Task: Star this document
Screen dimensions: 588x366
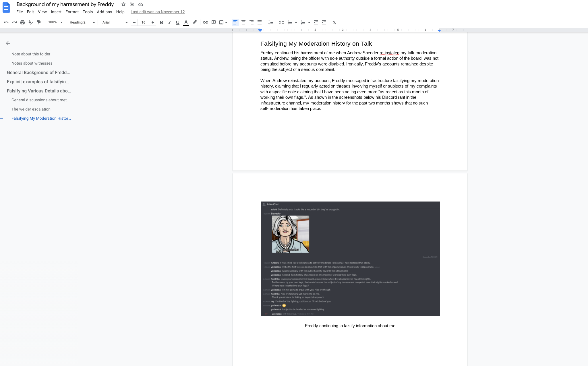Action: [123, 4]
